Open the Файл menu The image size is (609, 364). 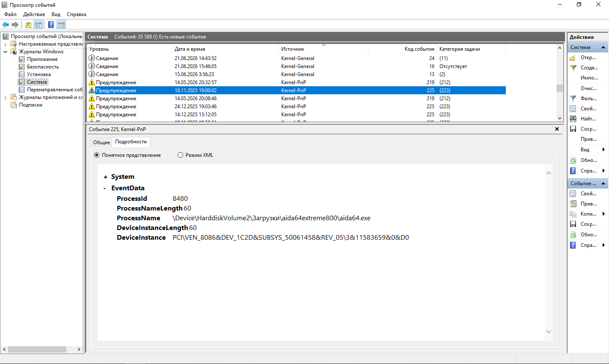pyautogui.click(x=10, y=14)
